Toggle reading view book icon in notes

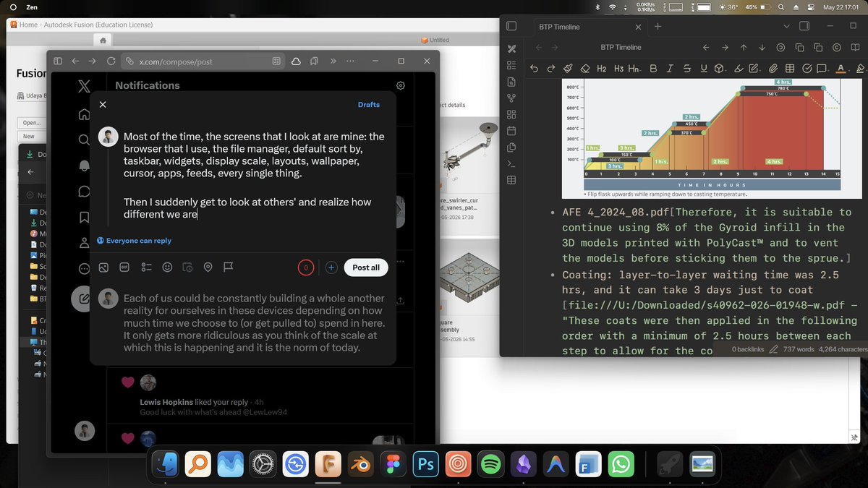pos(856,48)
